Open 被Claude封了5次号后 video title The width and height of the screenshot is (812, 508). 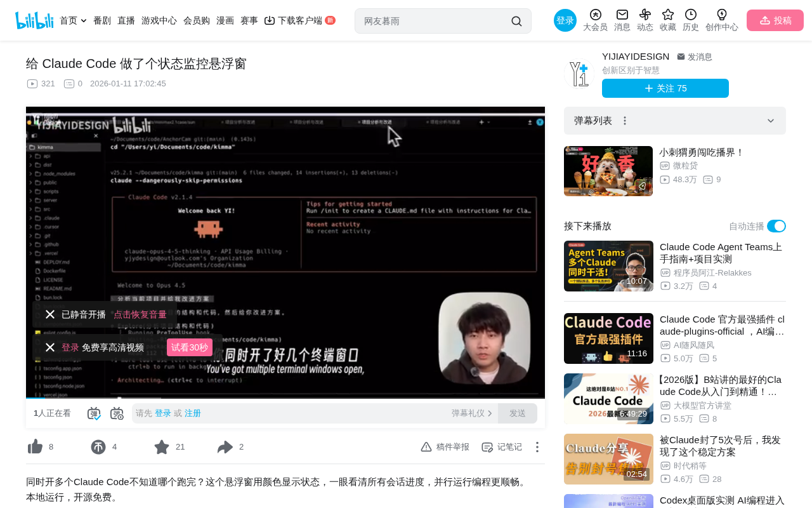[720, 446]
